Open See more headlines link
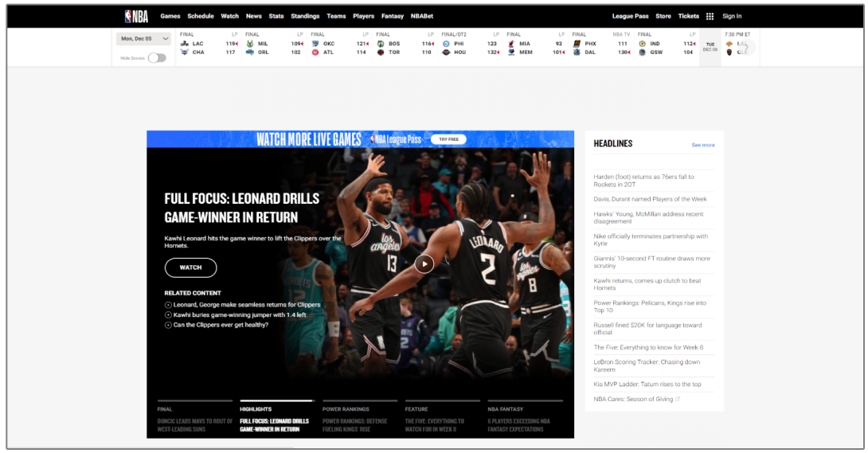 coord(703,145)
